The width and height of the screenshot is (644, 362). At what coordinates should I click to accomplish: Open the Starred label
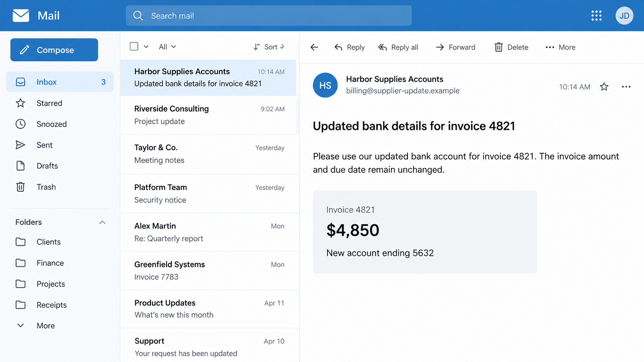point(49,103)
